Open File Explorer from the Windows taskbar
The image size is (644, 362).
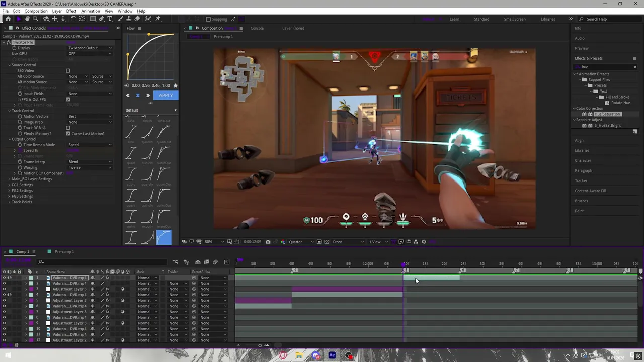299,355
